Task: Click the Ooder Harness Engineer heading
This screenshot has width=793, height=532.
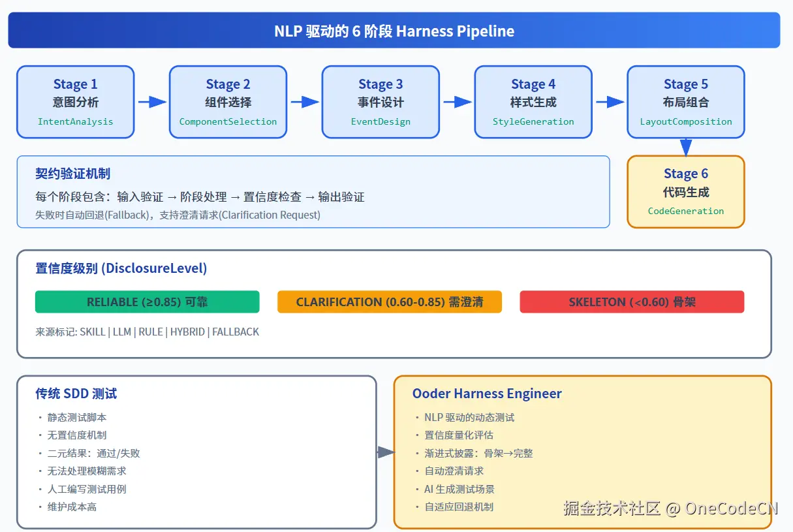Action: (x=487, y=394)
